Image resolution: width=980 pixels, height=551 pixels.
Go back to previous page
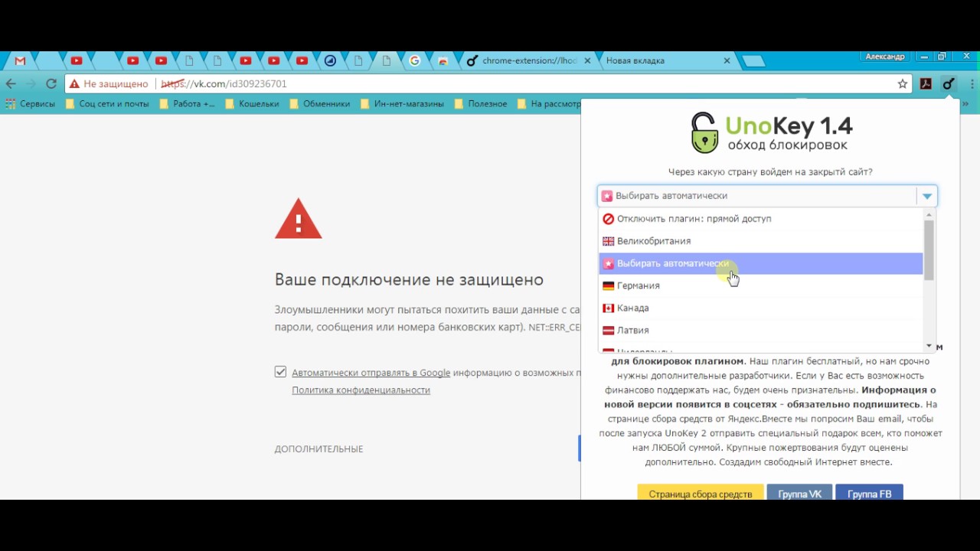tap(11, 83)
